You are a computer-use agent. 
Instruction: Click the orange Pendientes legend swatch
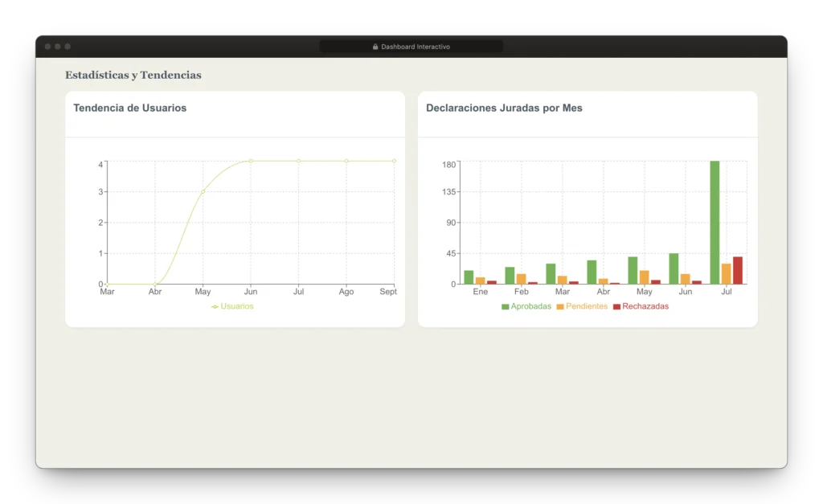(x=560, y=306)
